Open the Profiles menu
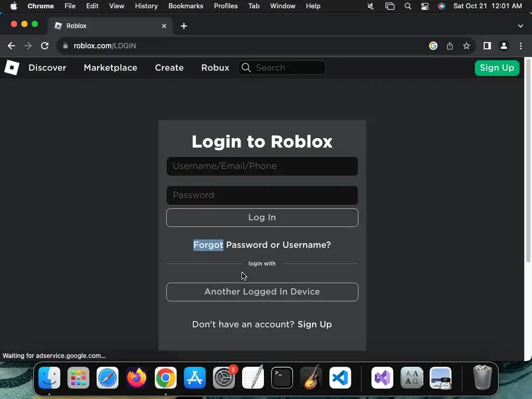The width and height of the screenshot is (532, 399). coord(225,6)
